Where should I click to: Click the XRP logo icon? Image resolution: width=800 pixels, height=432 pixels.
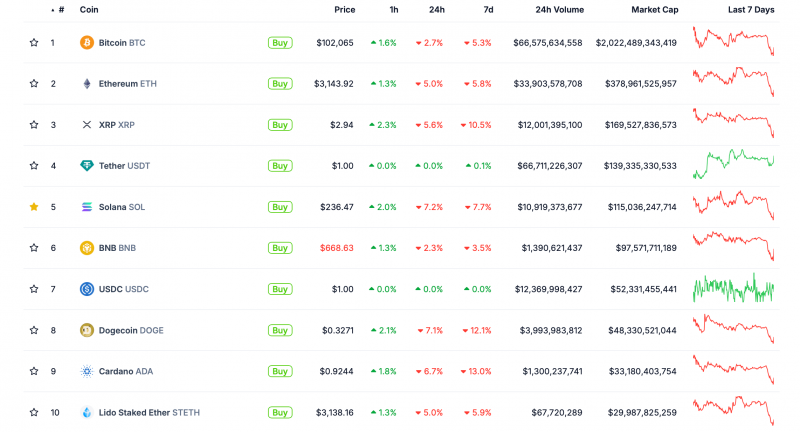point(87,124)
